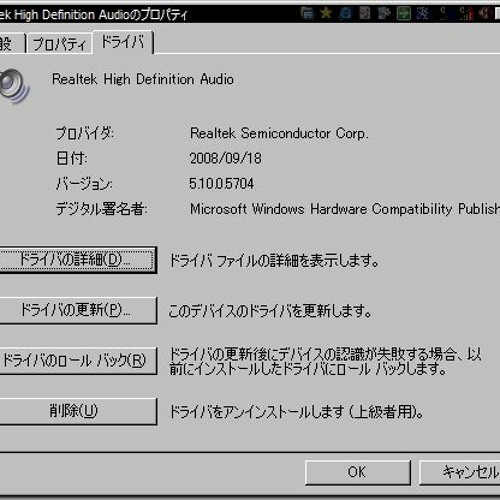Viewport: 500px width, 500px height.
Task: Click the version value 5.10.0.5704
Action: click(221, 184)
